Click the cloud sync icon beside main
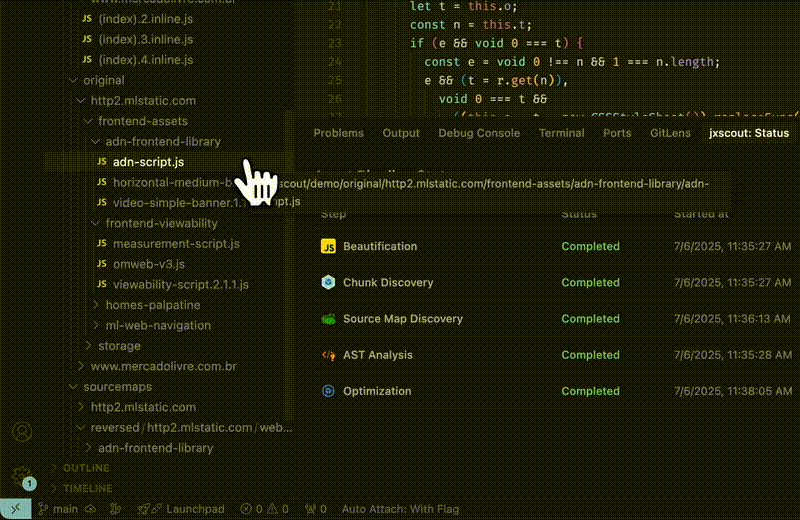 tap(90, 509)
